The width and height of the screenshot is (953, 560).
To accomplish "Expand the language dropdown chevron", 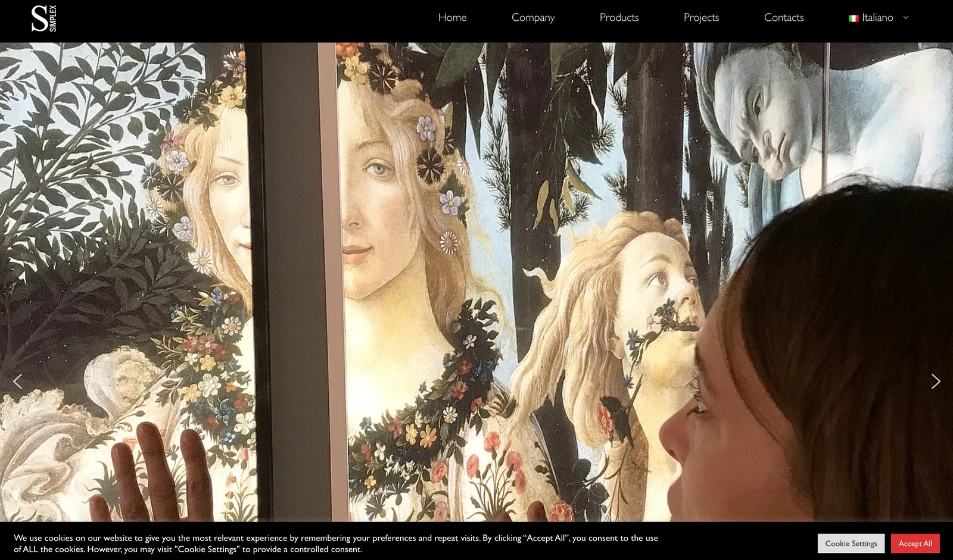I will [906, 17].
